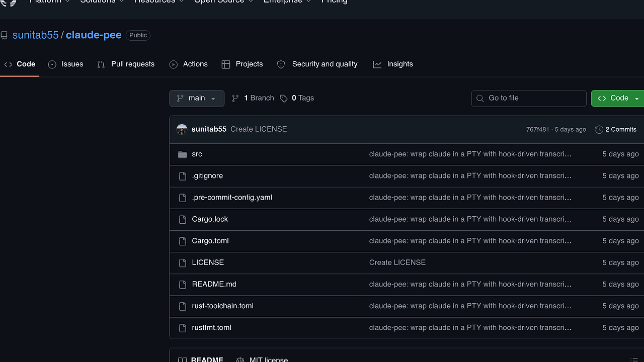This screenshot has width=644, height=362.
Task: Open the commit message in the src row
Action: pos(470,154)
